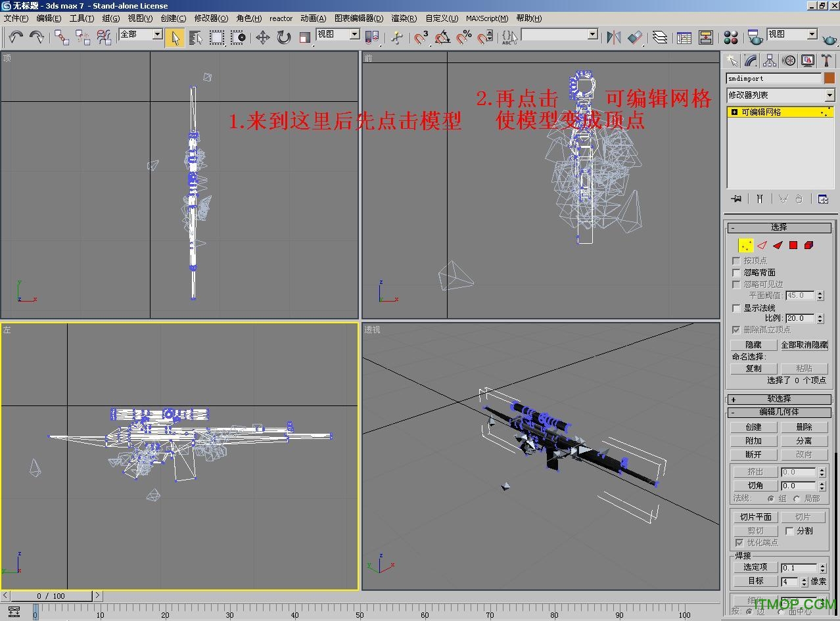Select the Rotate tool
The image size is (840, 621).
point(284,37)
